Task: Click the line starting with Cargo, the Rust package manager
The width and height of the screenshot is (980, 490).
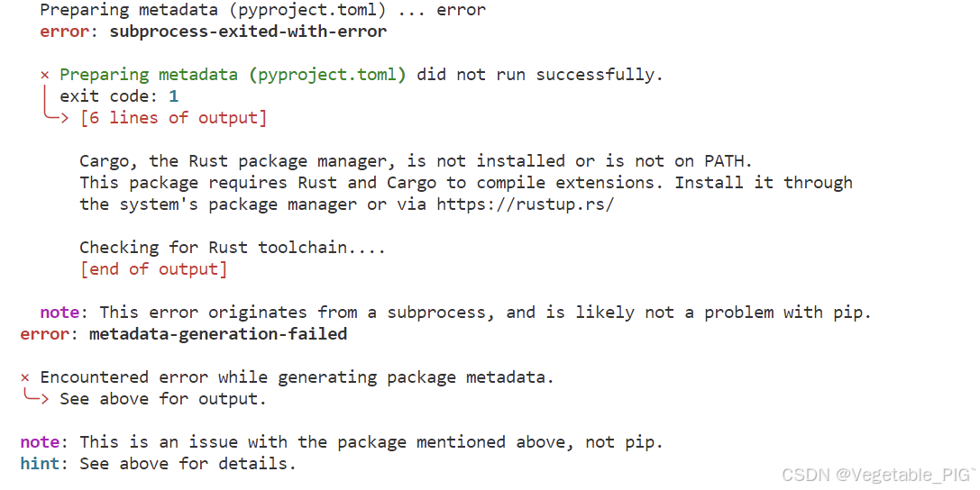Action: pyautogui.click(x=416, y=161)
